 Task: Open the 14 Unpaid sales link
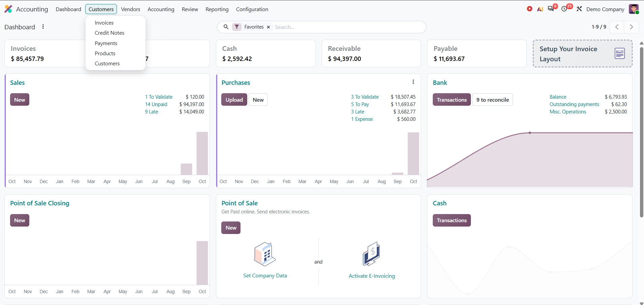[156, 104]
